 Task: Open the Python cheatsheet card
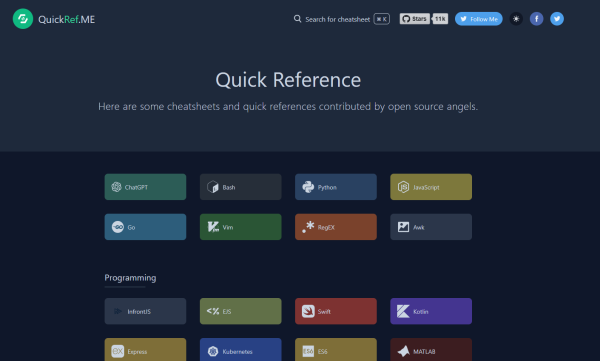336,187
